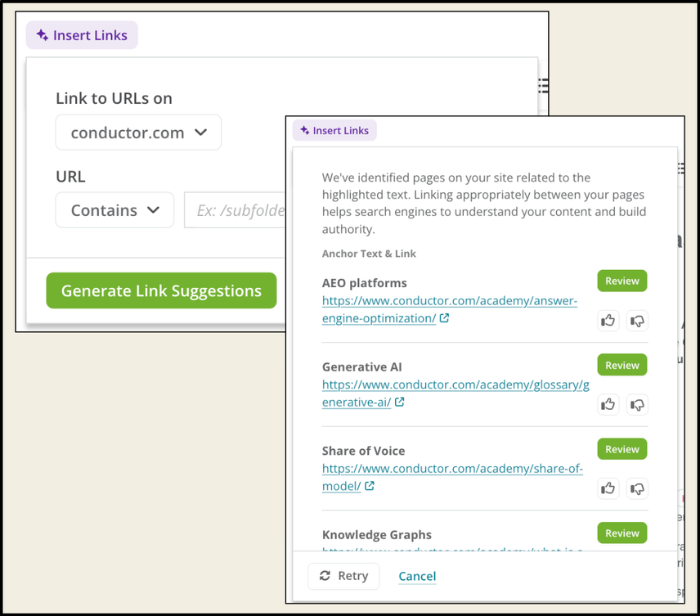
Task: Thumbs down the Share of Voice suggestion
Action: coord(637,488)
